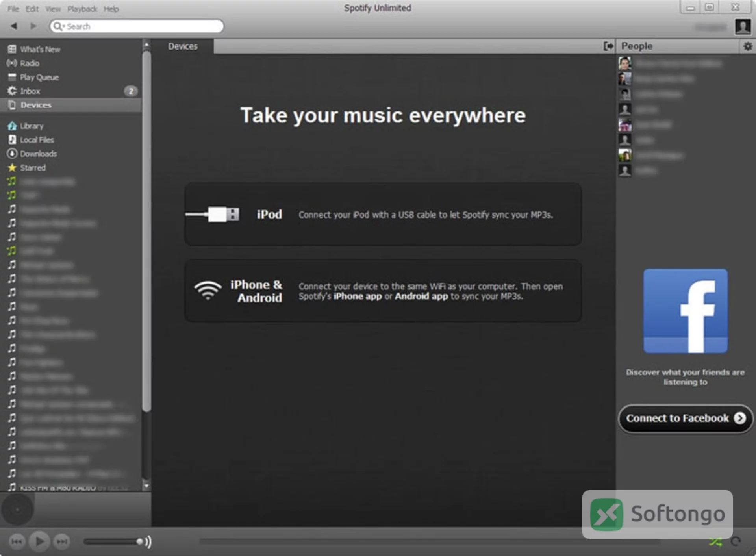The image size is (756, 556).
Task: Click the Android app link
Action: 421,297
